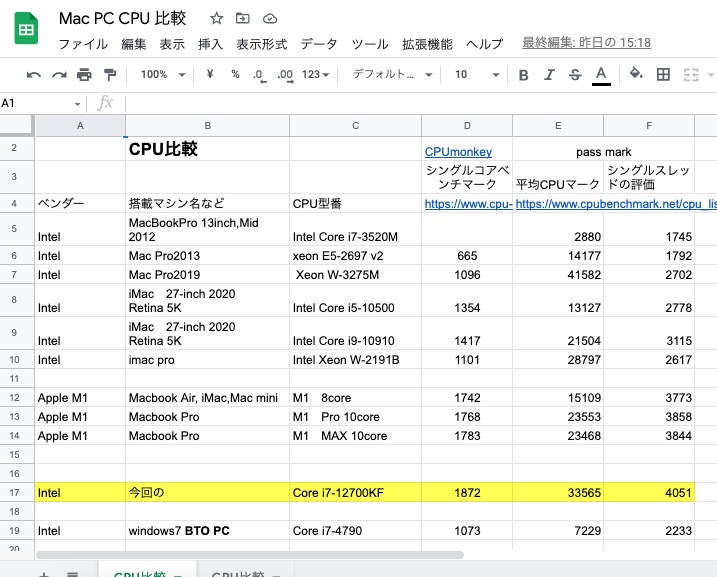Open the 最終編集 version history link
The height and width of the screenshot is (577, 717).
click(586, 43)
